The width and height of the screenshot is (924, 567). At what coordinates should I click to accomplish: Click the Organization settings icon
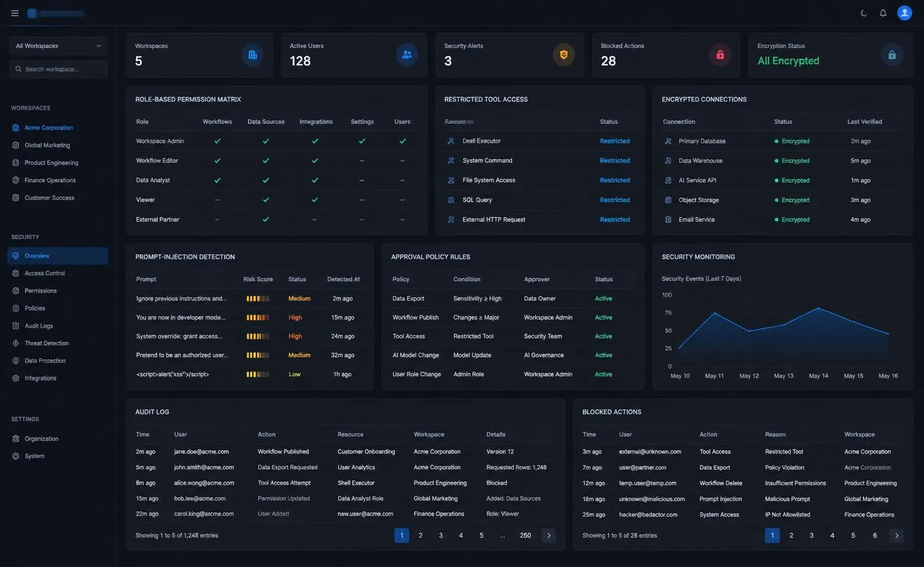[16, 438]
